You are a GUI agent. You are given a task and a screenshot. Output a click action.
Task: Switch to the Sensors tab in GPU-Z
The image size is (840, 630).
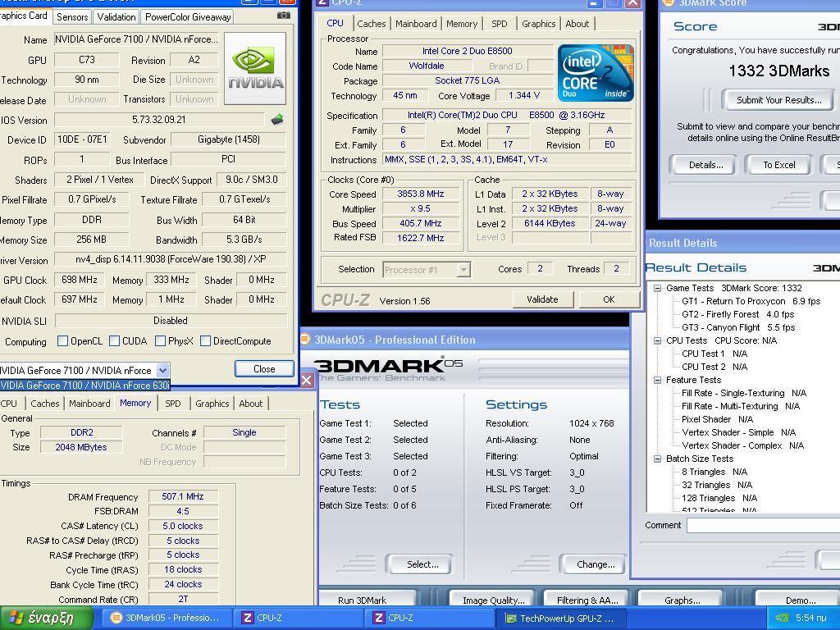(72, 16)
